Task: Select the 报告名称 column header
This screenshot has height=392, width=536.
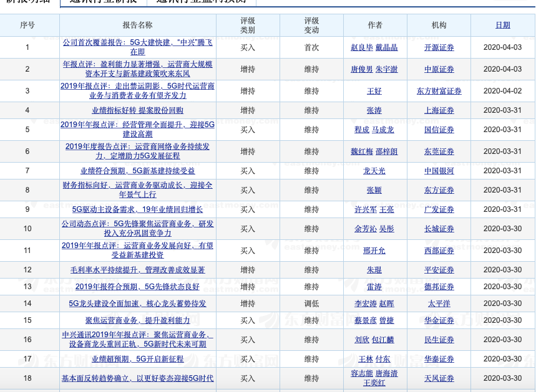Action: 138,25
